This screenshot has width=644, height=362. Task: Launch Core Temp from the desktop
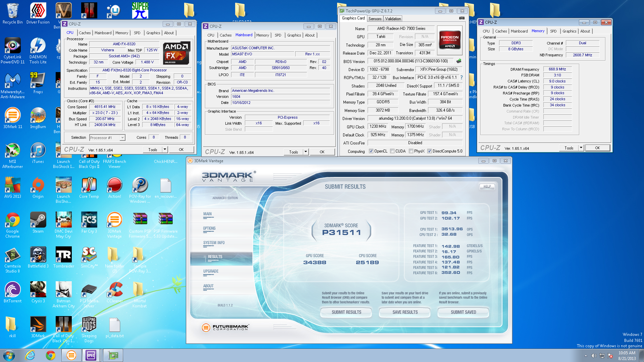pyautogui.click(x=89, y=188)
